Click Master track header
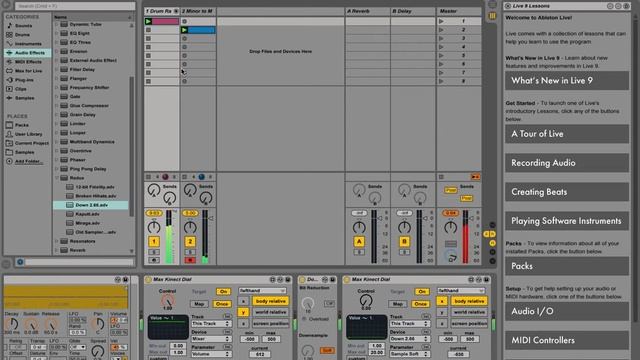Viewport: 640px width, 360px height. click(459, 11)
